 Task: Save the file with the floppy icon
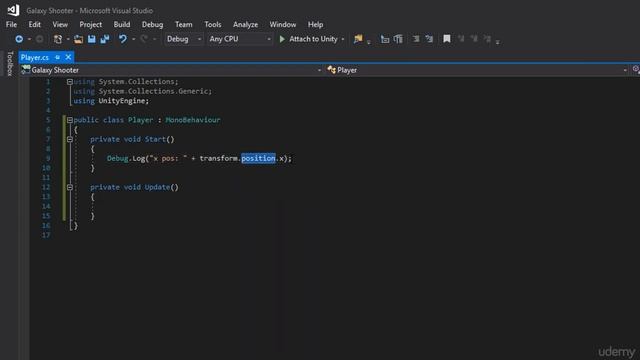[91, 39]
